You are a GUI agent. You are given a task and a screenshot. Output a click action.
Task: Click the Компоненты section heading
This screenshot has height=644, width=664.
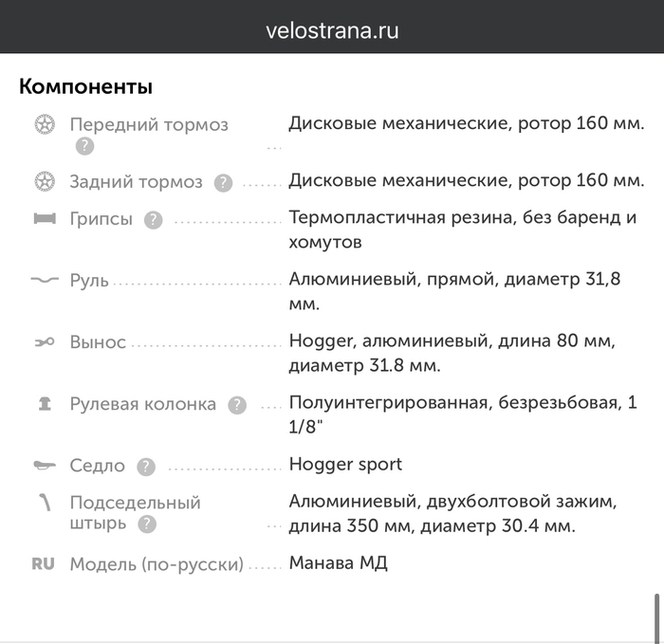pyautogui.click(x=85, y=86)
